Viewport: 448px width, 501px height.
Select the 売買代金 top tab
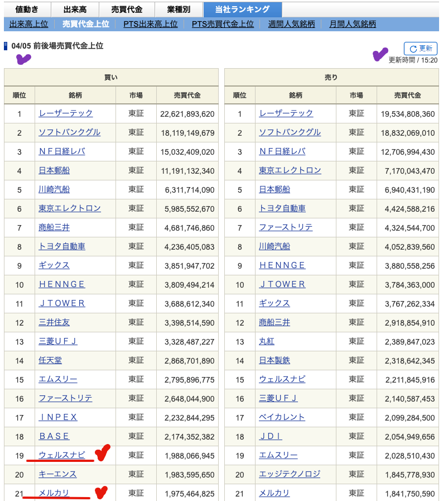(127, 9)
